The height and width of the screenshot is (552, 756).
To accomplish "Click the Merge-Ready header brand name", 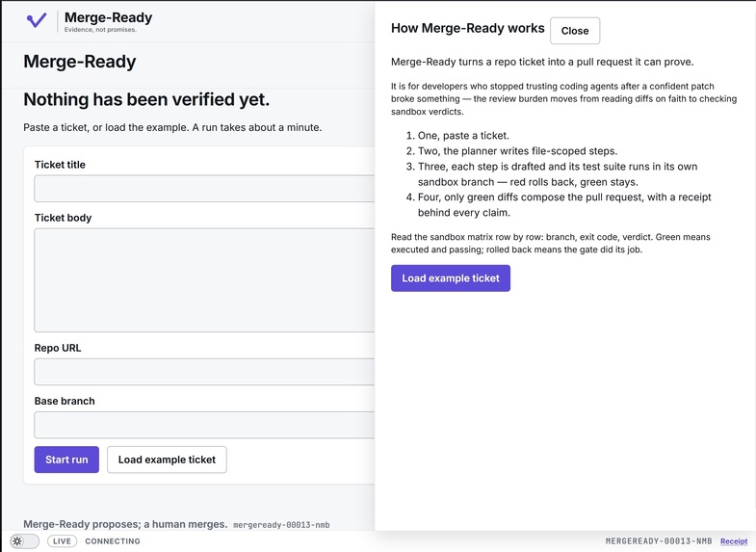I will 108,17.
